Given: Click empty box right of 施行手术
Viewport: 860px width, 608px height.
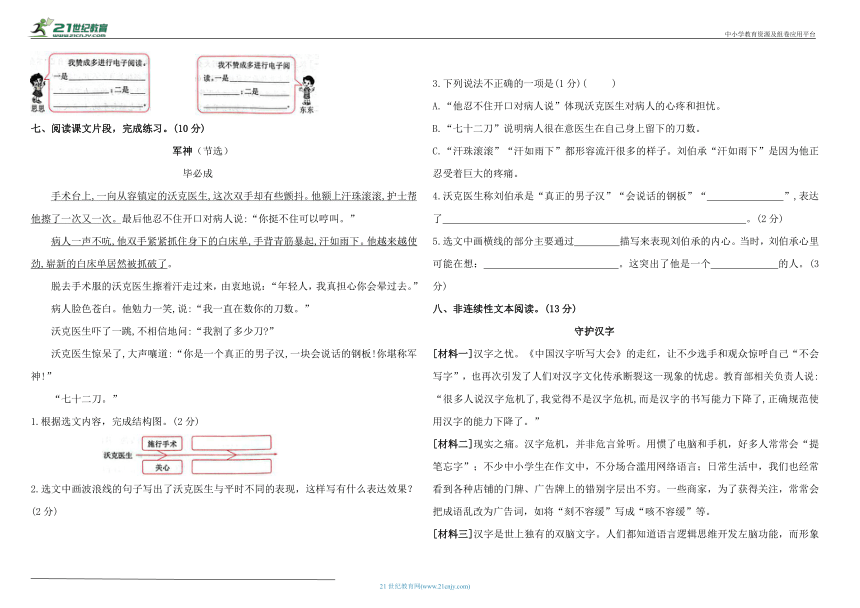Looking at the screenshot, I should pyautogui.click(x=231, y=442).
